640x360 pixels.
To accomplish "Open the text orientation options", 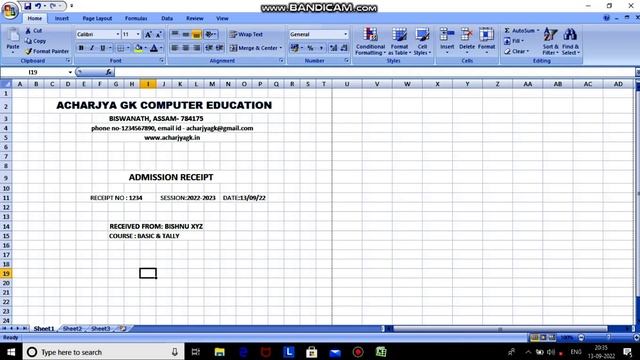I will 211,34.
